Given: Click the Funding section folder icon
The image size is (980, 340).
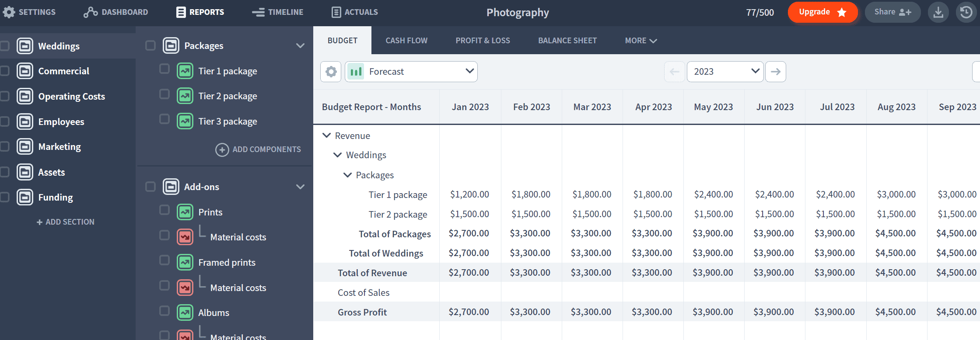Looking at the screenshot, I should tap(25, 197).
